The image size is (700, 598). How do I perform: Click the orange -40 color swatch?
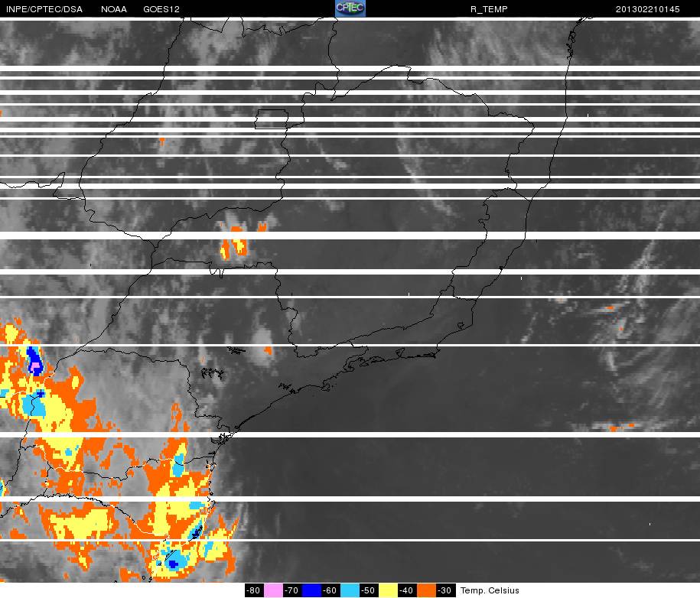click(x=426, y=590)
